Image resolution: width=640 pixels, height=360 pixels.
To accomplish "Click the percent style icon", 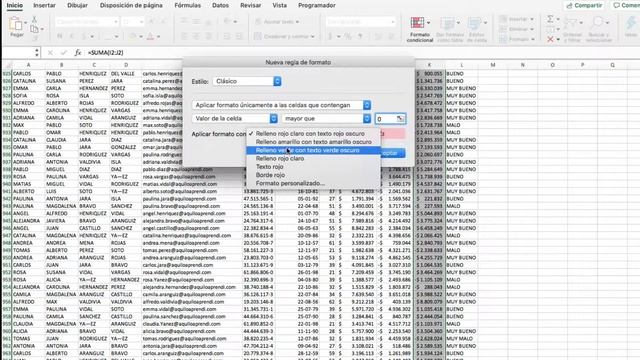I will pyautogui.click(x=348, y=37).
